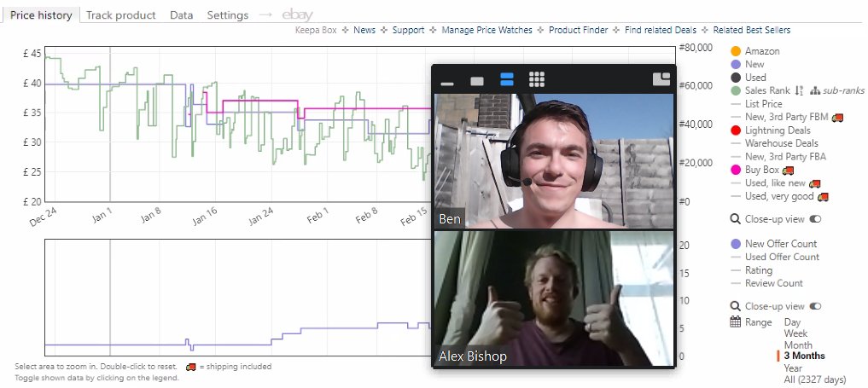Show Rating line in chart
This screenshot has height=388, width=868.
758,269
